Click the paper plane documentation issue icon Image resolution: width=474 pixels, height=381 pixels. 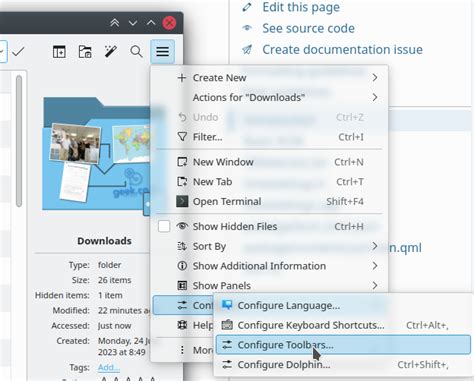click(x=247, y=50)
